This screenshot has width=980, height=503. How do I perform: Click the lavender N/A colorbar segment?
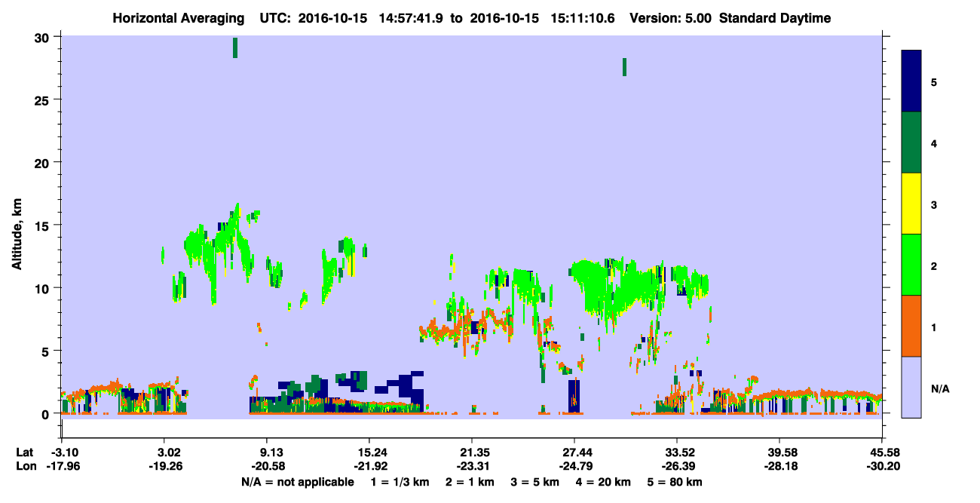(911, 387)
